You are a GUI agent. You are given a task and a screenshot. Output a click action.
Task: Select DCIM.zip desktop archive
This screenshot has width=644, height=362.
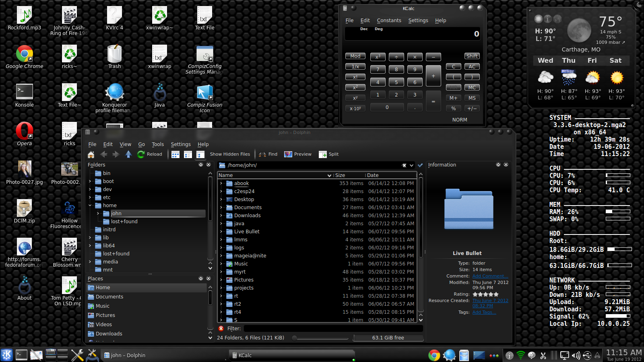pos(25,212)
